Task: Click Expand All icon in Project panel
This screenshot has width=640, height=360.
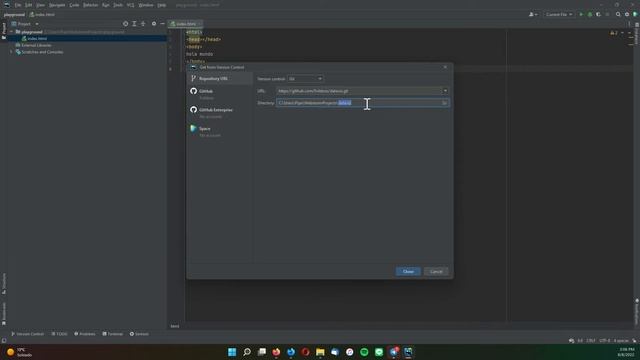Action: (x=134, y=24)
